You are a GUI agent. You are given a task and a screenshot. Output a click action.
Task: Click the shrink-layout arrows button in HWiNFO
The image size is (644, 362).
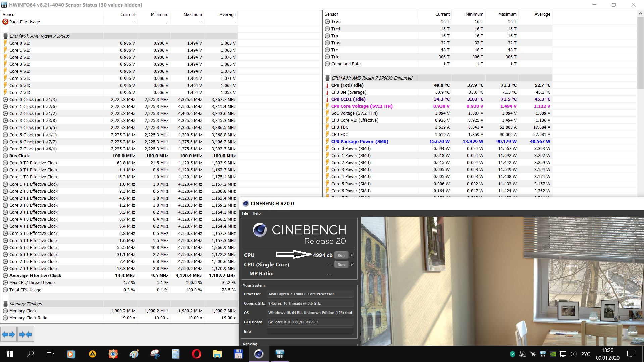[26, 334]
